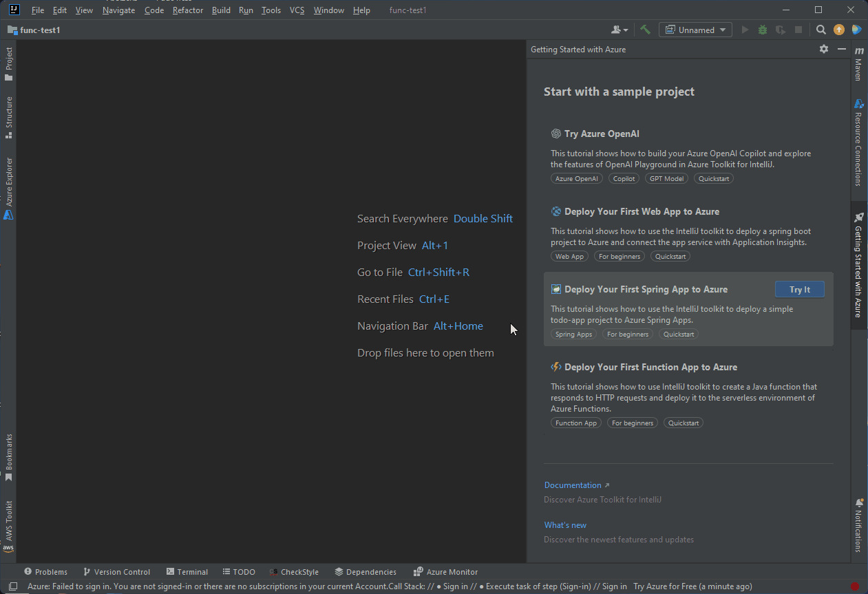Click the Run with Coverage icon
The width and height of the screenshot is (868, 594).
(x=781, y=30)
